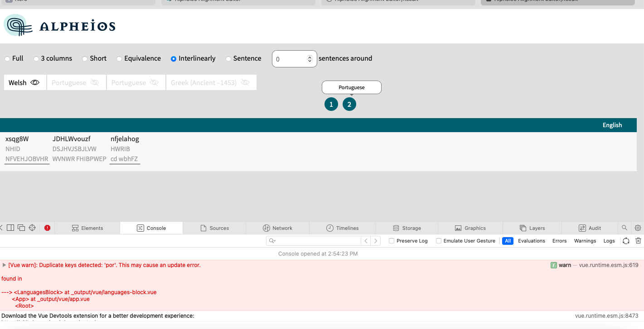Viewport: 644px width, 329px height.
Task: Check Emulate User Gesture
Action: pyautogui.click(x=438, y=241)
